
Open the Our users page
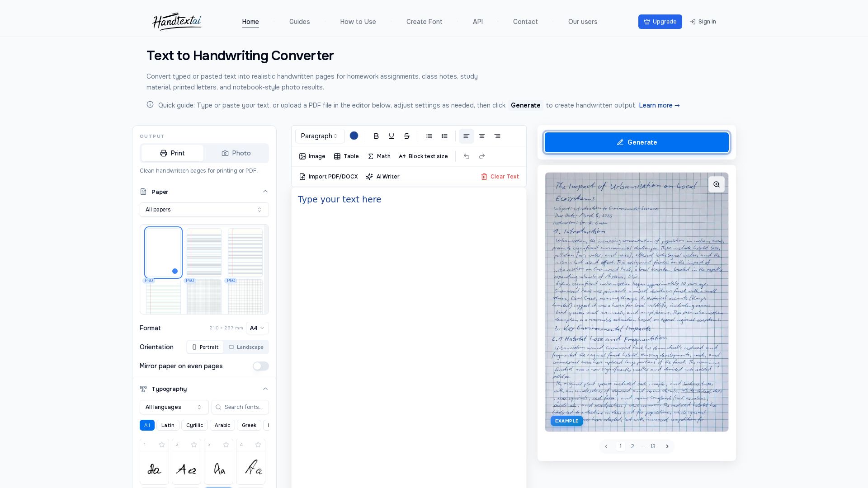(583, 22)
